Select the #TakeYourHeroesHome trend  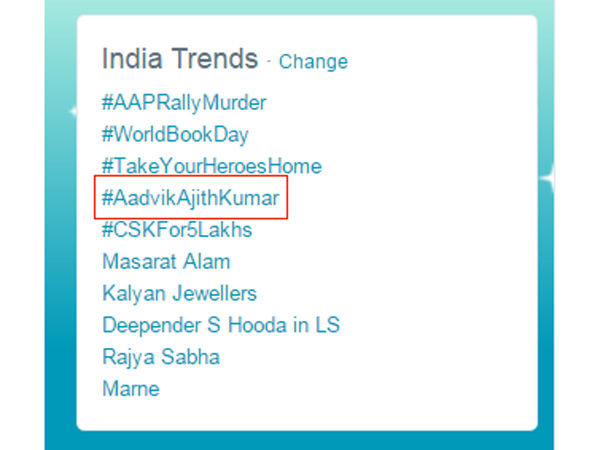click(x=211, y=166)
